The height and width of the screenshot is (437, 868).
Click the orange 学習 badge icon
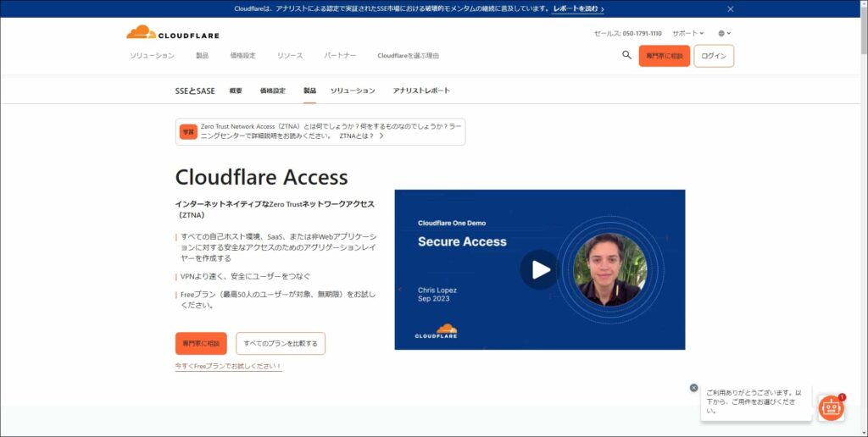[188, 131]
